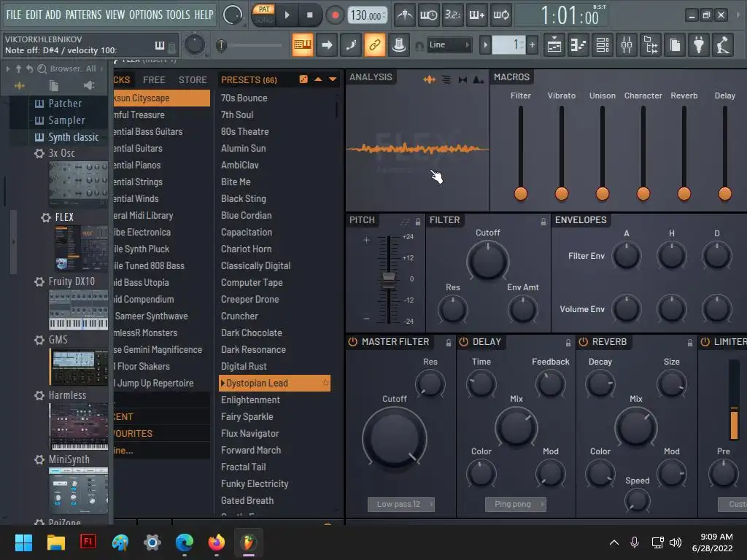This screenshot has width=747, height=560.
Task: Open the Piano roll window icon
Action: [578, 45]
